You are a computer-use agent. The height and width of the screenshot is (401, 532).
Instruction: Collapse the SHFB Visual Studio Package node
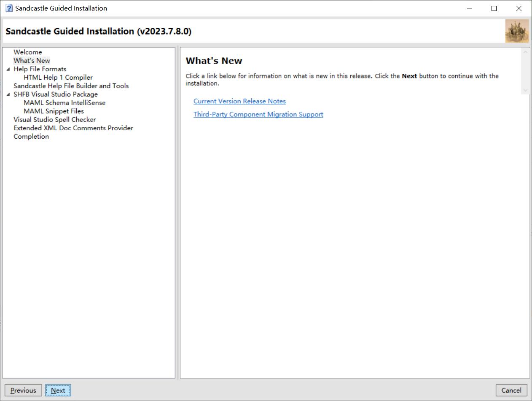[x=8, y=94]
